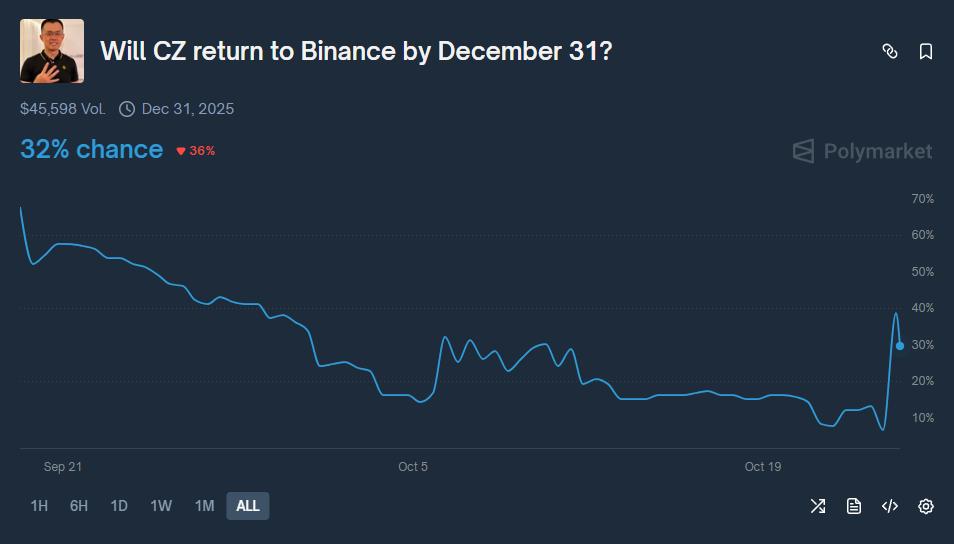The image size is (954, 544).
Task: Copy the market link icon
Action: click(889, 51)
